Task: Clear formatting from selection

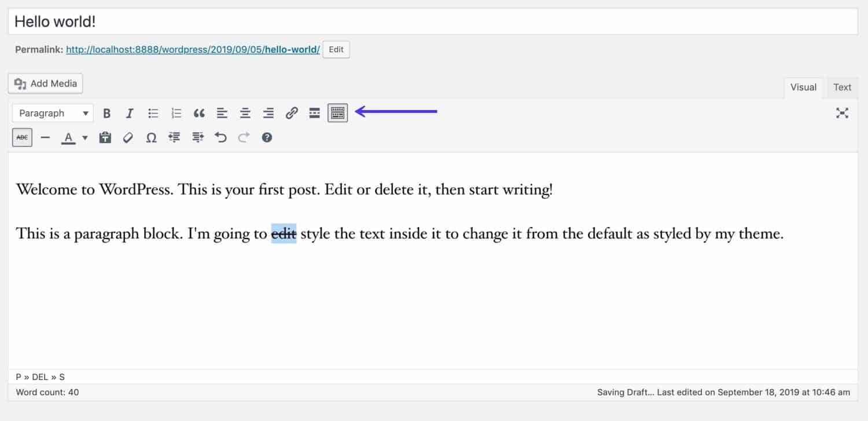Action: coord(128,137)
